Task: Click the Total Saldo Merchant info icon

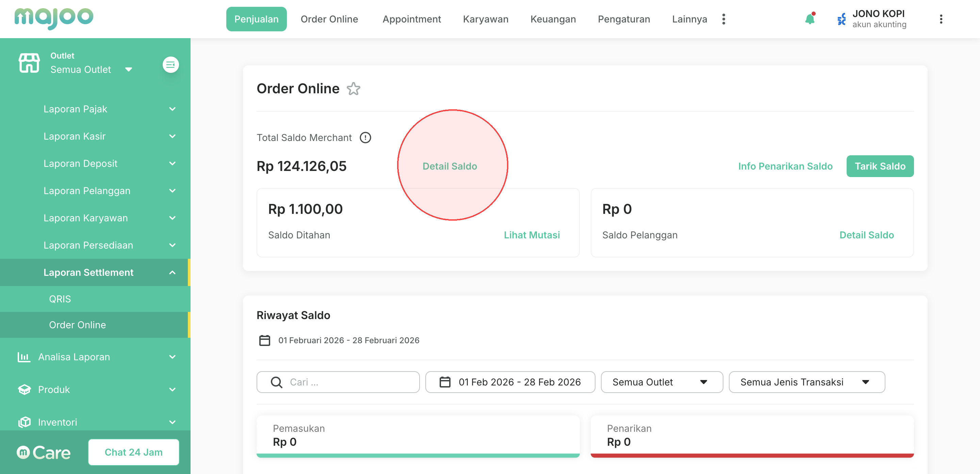Action: point(365,138)
